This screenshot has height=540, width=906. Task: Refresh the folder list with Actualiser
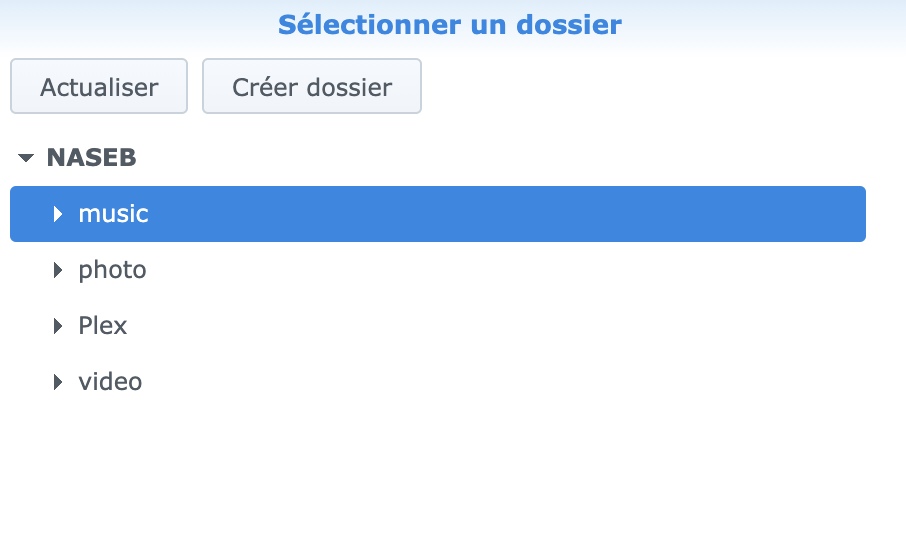click(x=99, y=87)
